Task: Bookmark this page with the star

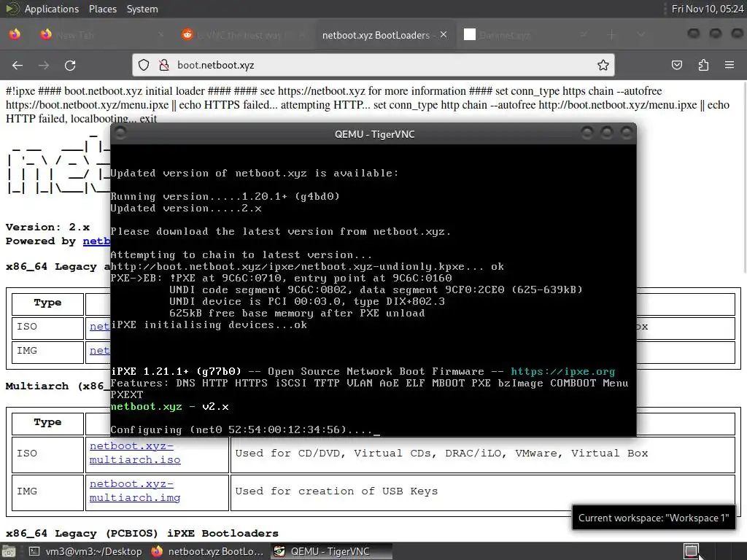Action: pyautogui.click(x=603, y=65)
